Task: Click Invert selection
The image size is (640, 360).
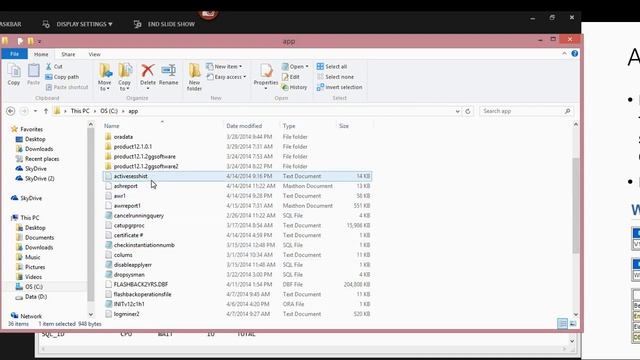Action: [340, 87]
